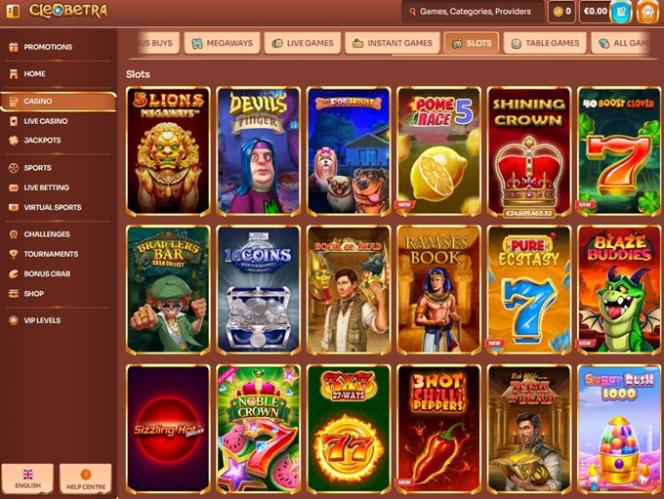Click the orange profile avatar icon
Screen dimensions: 664x499
click(647, 12)
